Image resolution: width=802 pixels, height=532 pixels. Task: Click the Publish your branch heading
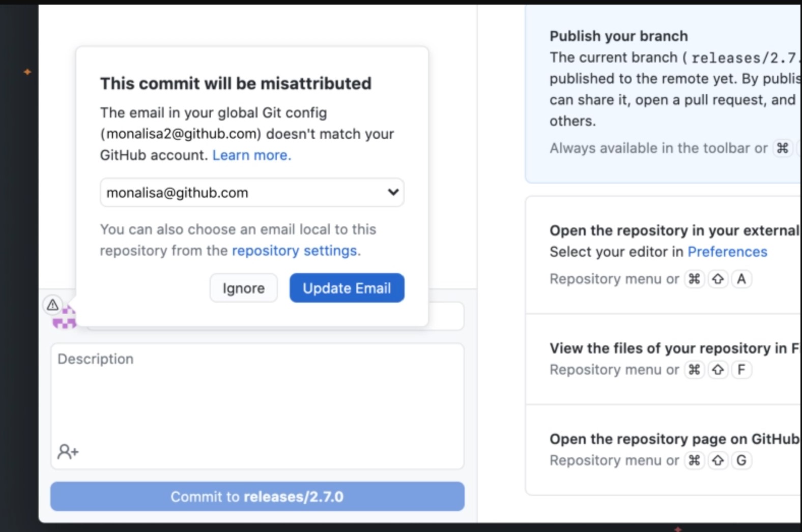pyautogui.click(x=618, y=36)
